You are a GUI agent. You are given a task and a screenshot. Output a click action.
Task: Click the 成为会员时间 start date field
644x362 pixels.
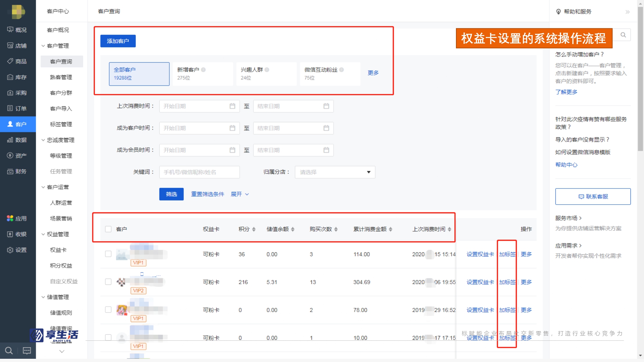pos(199,150)
